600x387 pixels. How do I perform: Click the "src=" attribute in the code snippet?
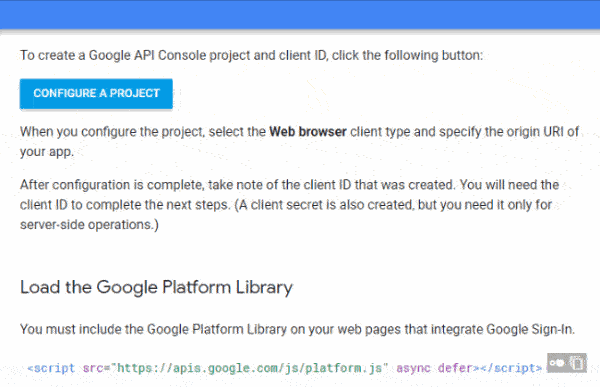click(x=96, y=368)
